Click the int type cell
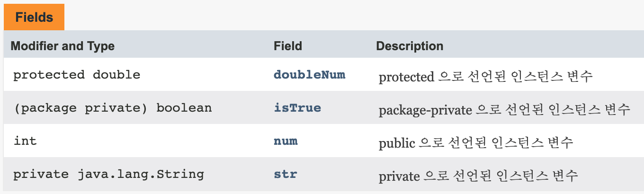This screenshot has width=644, height=194. 25,141
